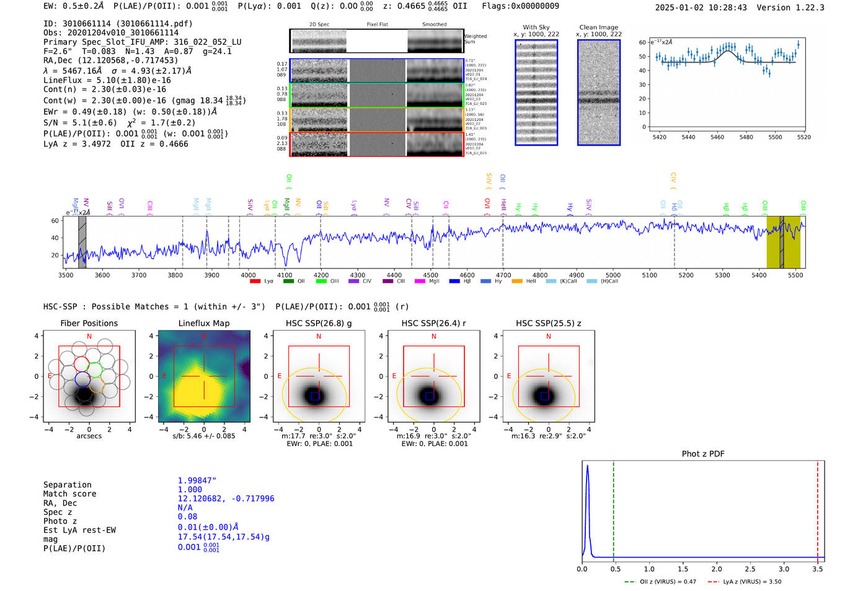Click the Smoothed column header
This screenshot has height=591, width=868.
[x=434, y=25]
